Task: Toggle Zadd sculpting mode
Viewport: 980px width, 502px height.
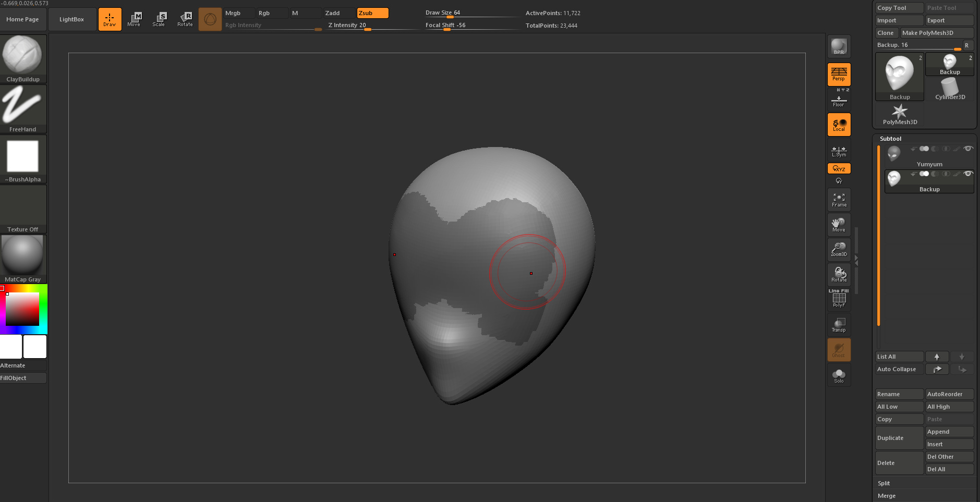Action: click(332, 13)
